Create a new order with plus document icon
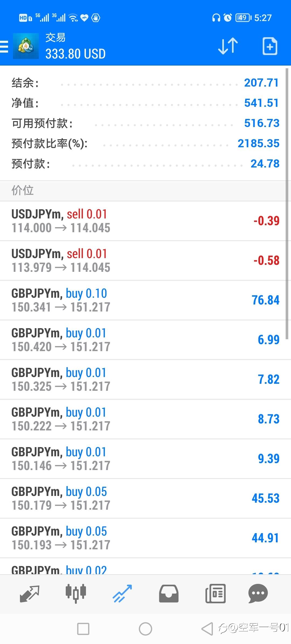The height and width of the screenshot is (644, 291). click(x=270, y=46)
